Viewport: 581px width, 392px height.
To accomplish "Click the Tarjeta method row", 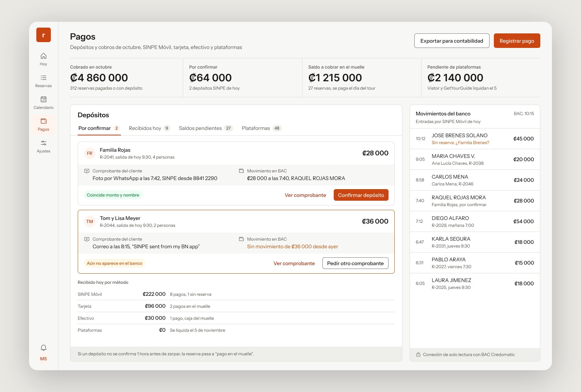I will click(236, 306).
